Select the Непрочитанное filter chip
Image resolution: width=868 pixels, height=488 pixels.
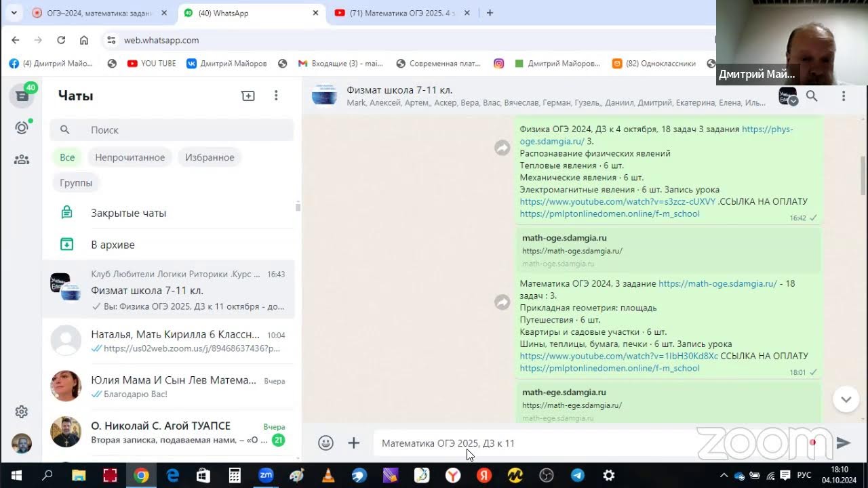point(130,157)
